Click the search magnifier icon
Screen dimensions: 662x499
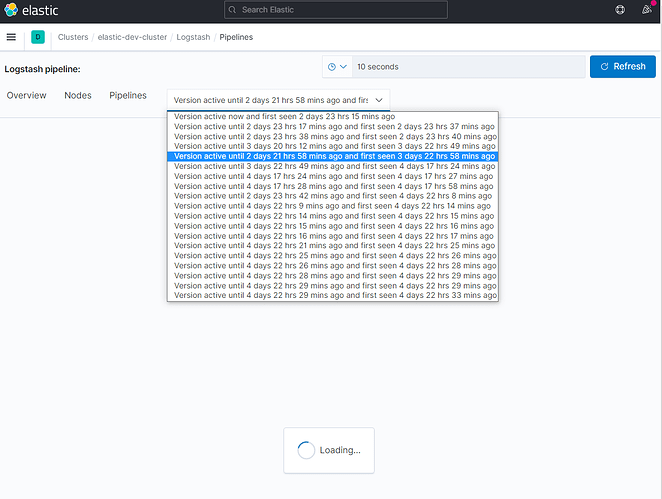(x=232, y=10)
